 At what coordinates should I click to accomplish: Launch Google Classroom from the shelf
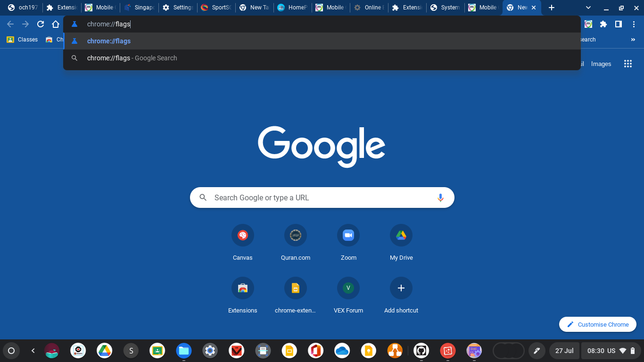coord(157,351)
